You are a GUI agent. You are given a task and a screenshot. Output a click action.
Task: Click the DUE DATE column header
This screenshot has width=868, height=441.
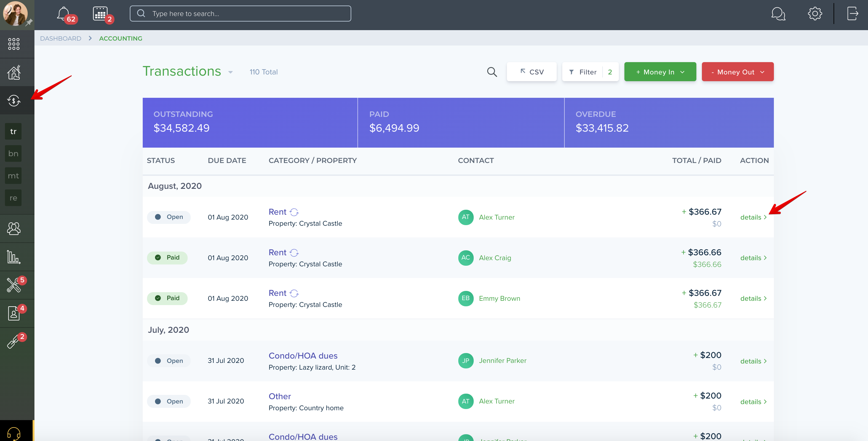(227, 161)
